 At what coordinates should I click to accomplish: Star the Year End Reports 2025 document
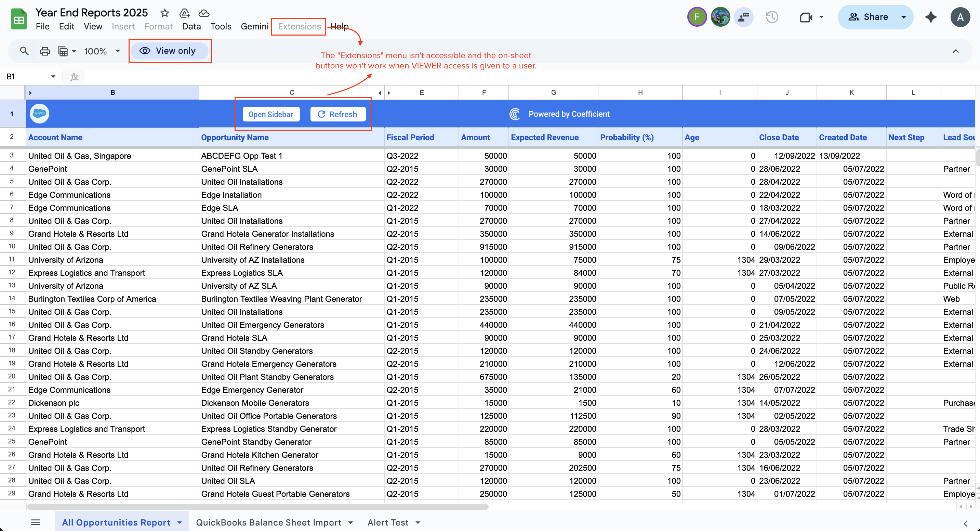pos(164,13)
